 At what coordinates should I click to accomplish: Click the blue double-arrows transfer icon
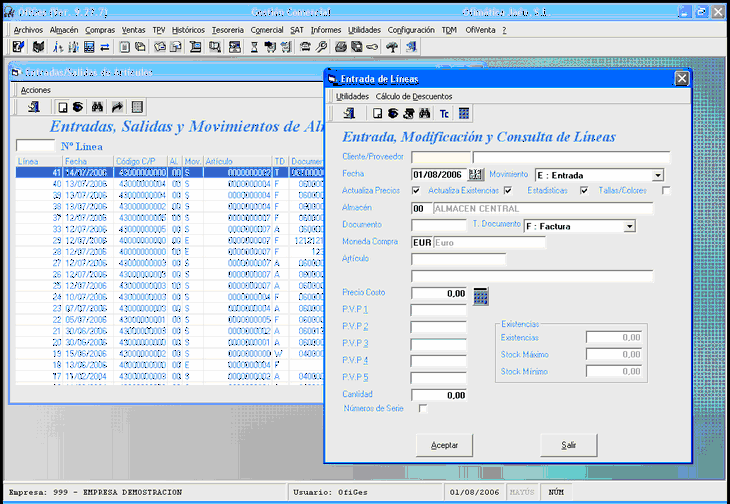coord(105,47)
